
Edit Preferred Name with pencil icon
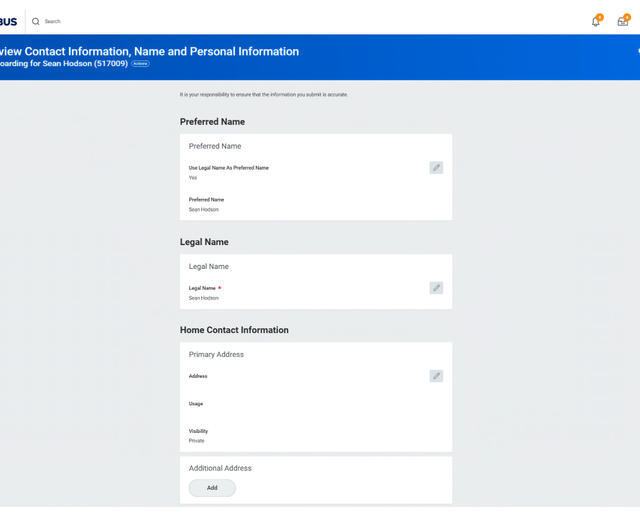coord(436,167)
